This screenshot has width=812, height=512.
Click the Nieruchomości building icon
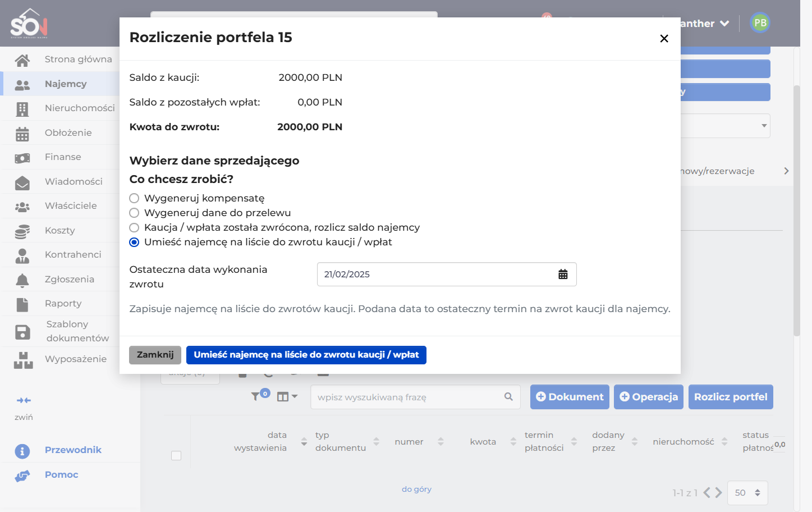click(22, 108)
